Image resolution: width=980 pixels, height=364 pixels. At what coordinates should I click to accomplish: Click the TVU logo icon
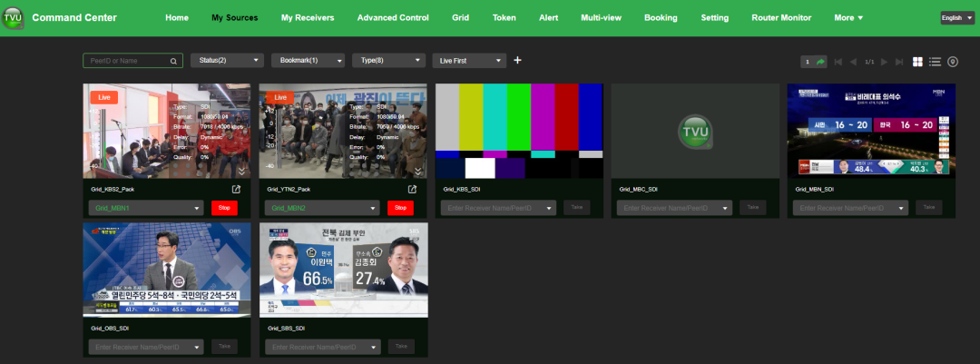point(13,18)
